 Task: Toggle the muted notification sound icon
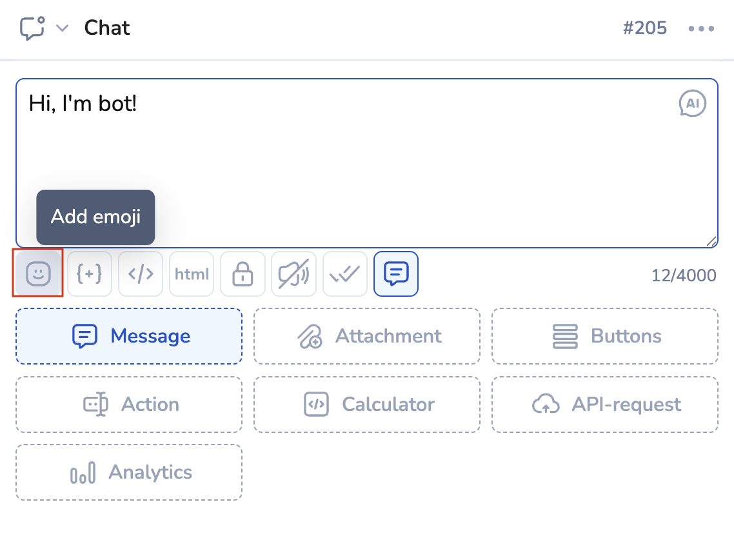pos(293,274)
